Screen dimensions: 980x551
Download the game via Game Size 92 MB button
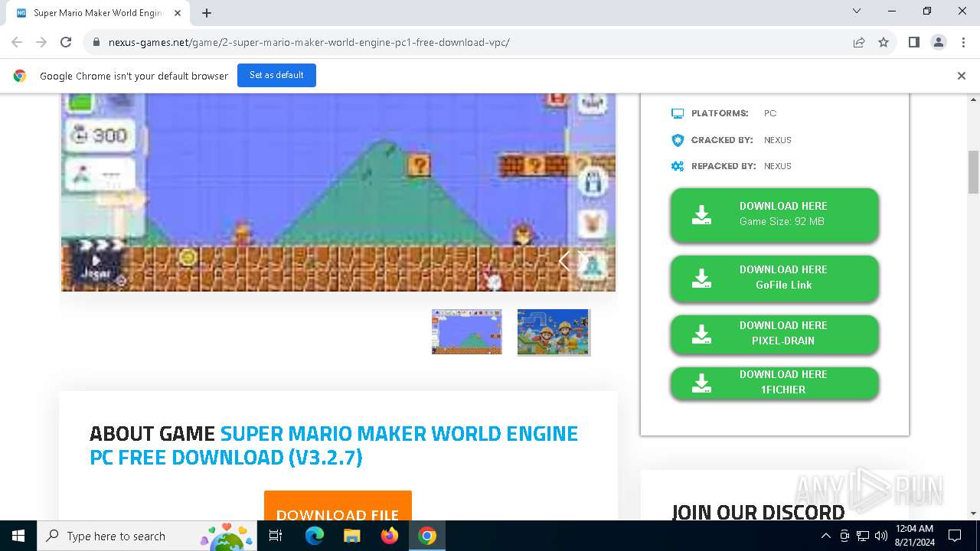click(774, 214)
